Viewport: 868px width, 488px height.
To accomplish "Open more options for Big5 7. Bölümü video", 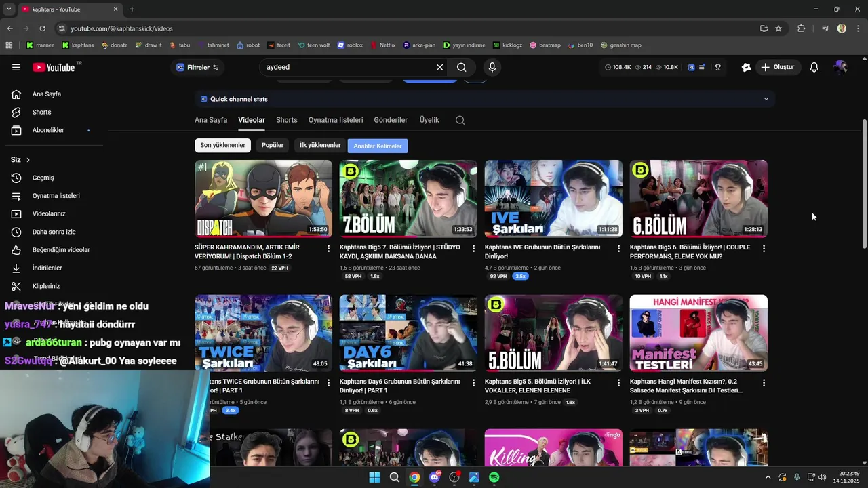I will click(x=474, y=249).
